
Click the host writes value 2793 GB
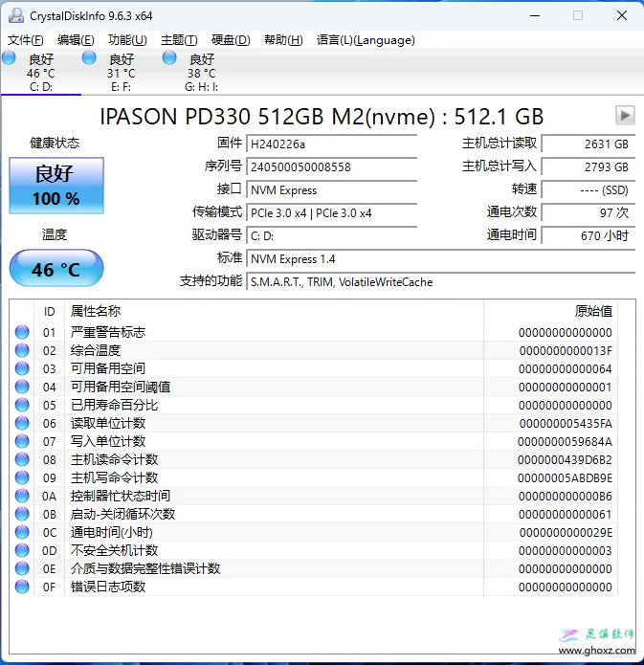point(588,166)
